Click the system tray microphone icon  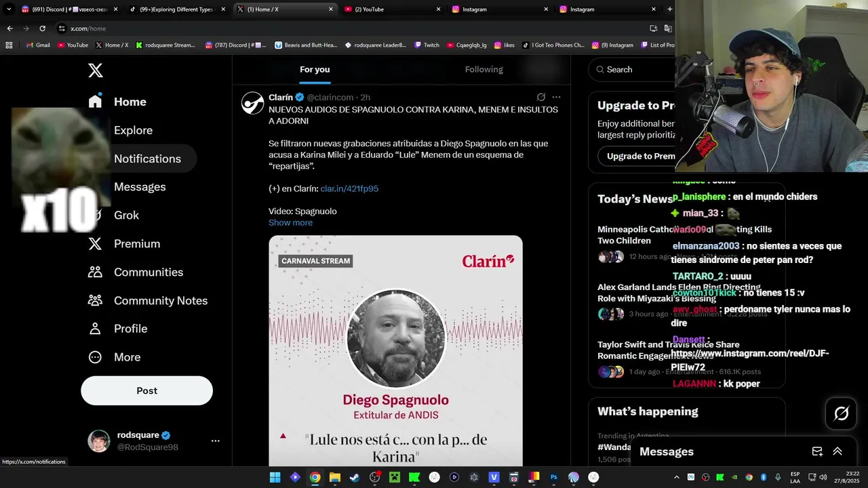pos(778,477)
